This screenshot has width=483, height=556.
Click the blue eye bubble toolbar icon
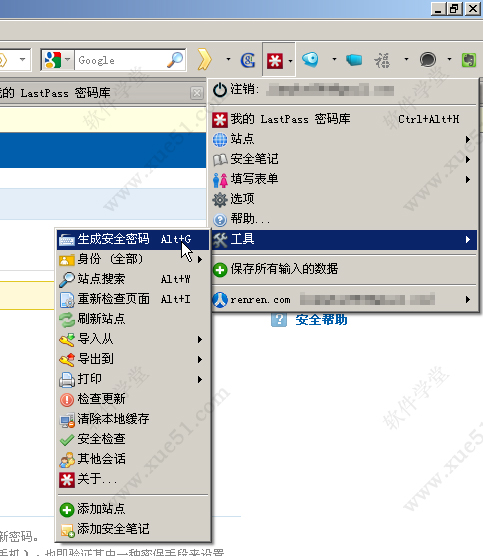310,59
